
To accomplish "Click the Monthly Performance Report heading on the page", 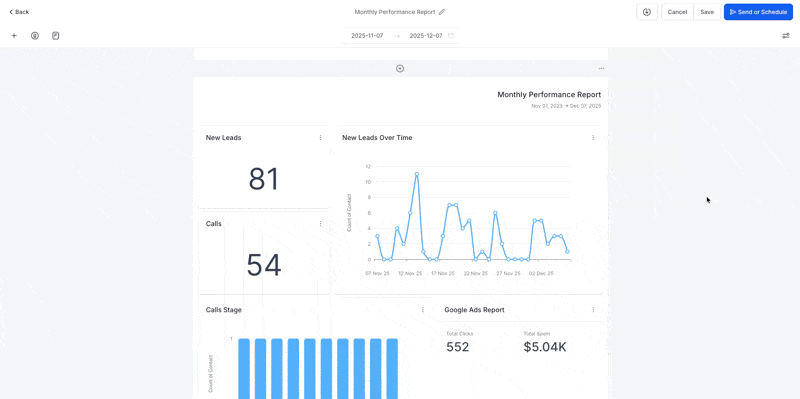I will click(x=549, y=94).
